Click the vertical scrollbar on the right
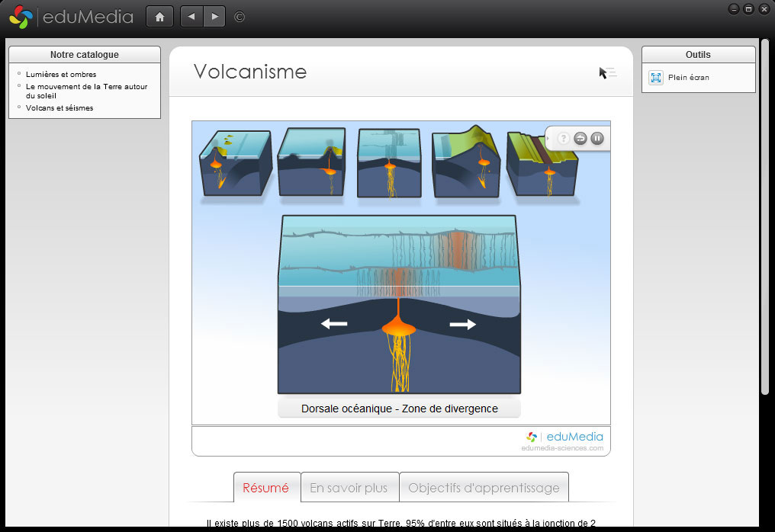Image resolution: width=775 pixels, height=532 pixels. click(x=764, y=213)
